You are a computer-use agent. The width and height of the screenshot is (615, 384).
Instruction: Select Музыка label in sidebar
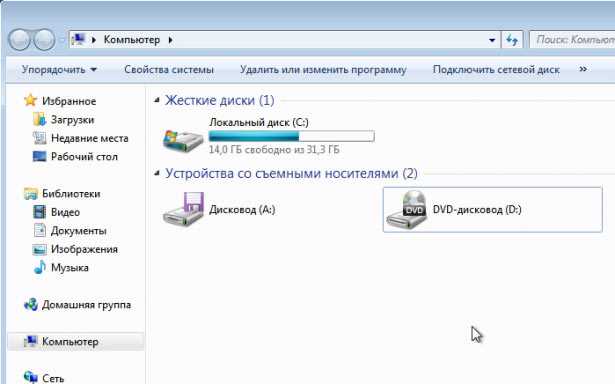(70, 268)
